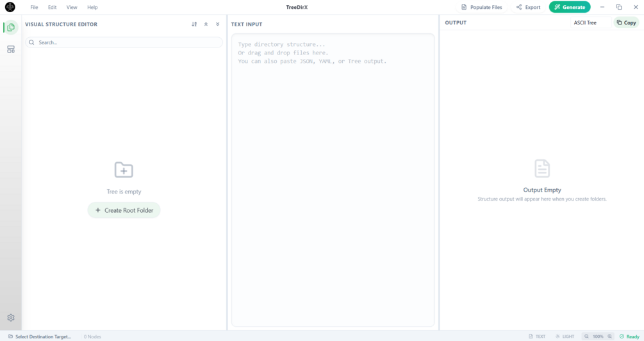Screen dimensions: 644x341
Task: Zoom out using status bar magnifier
Action: point(586,337)
